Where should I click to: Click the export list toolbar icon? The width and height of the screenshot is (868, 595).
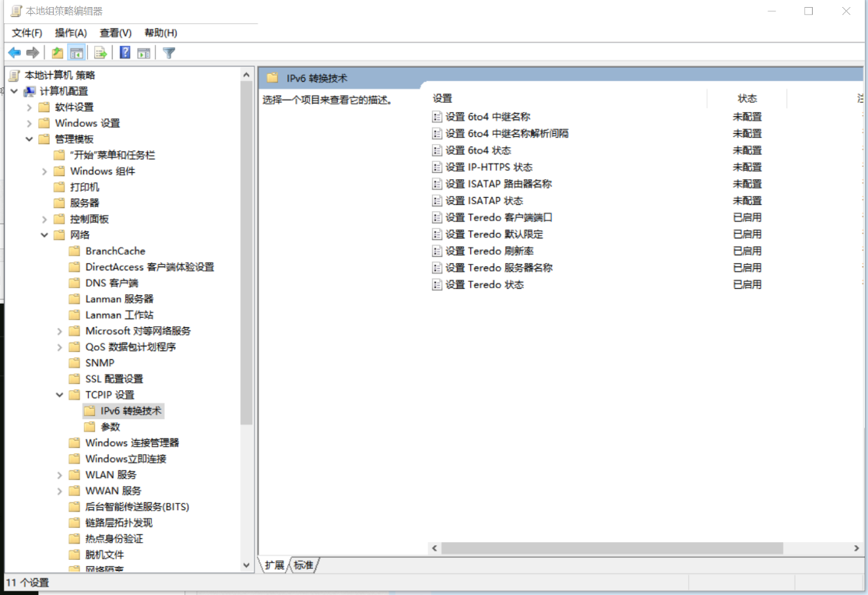(x=100, y=53)
